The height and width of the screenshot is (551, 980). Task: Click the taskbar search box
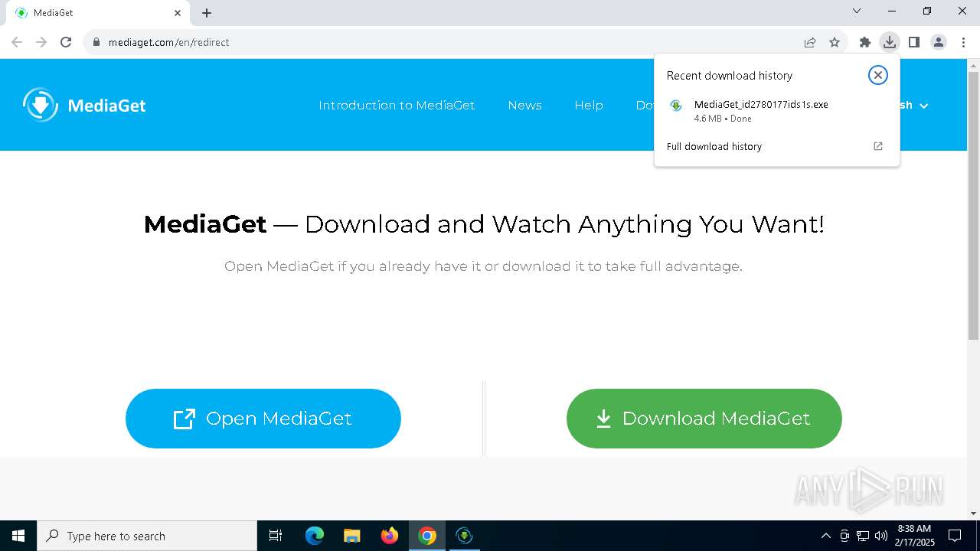pos(147,536)
